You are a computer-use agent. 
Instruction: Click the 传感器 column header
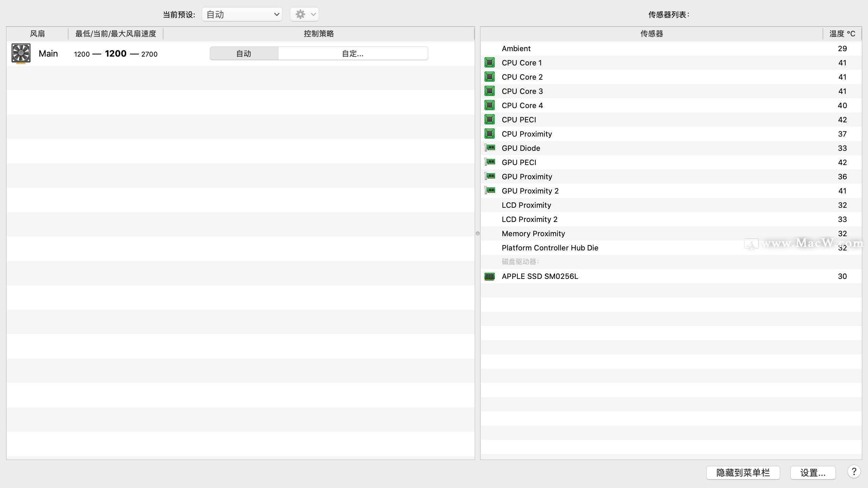651,34
